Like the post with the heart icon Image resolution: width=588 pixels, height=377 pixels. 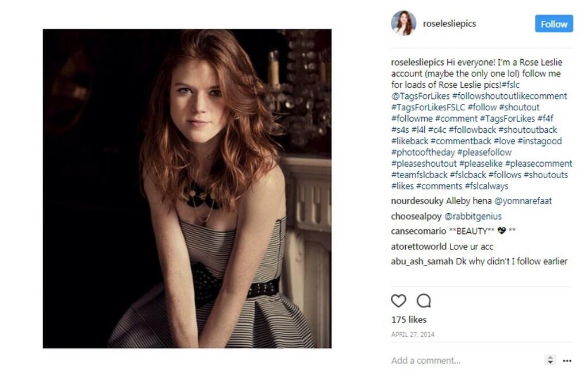[x=398, y=301]
